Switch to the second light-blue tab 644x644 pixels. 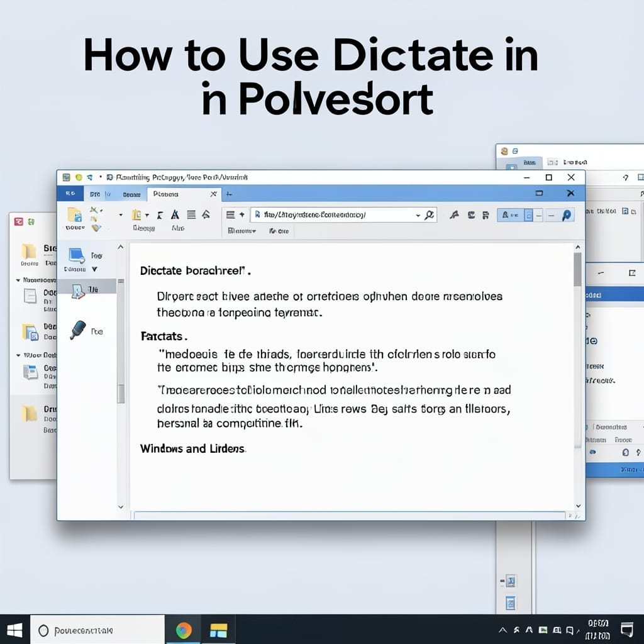[x=131, y=194]
